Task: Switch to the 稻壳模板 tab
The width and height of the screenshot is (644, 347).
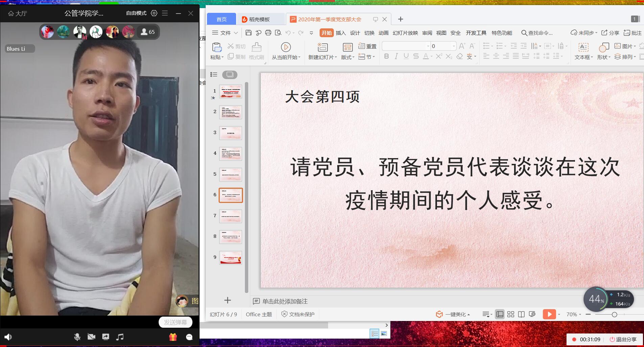Action: (x=259, y=19)
